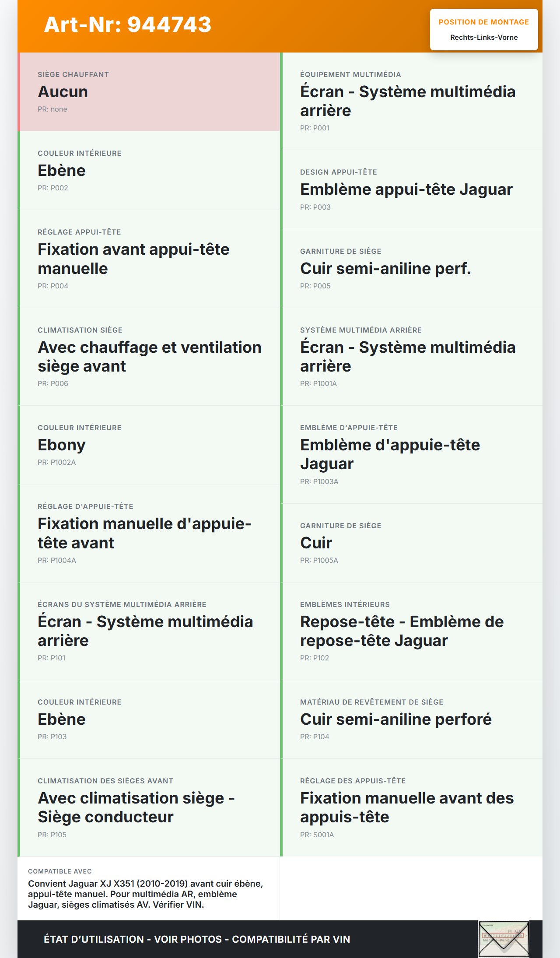The width and height of the screenshot is (560, 958).
Task: Click the Équipement Multimédia P001 cell
Action: tap(412, 101)
